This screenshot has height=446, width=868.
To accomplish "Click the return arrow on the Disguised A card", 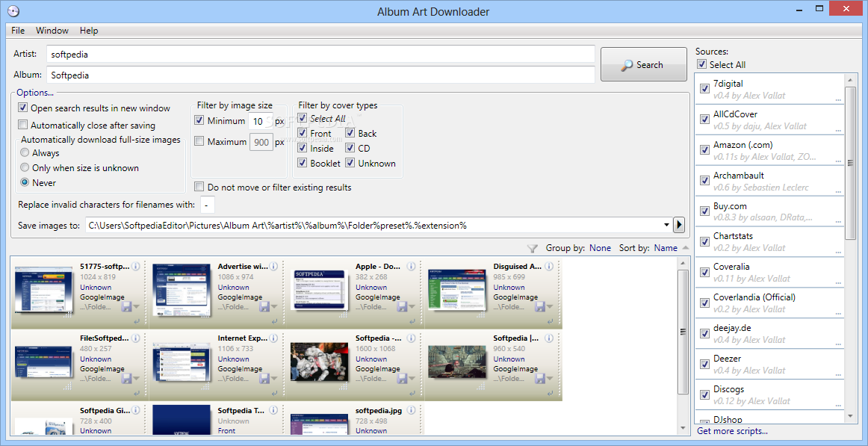I will point(550,321).
